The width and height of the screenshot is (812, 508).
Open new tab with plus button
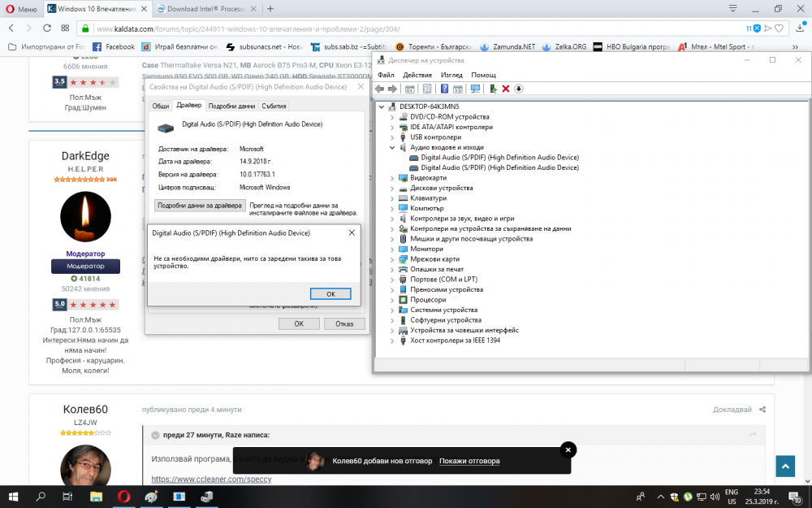pyautogui.click(x=270, y=9)
